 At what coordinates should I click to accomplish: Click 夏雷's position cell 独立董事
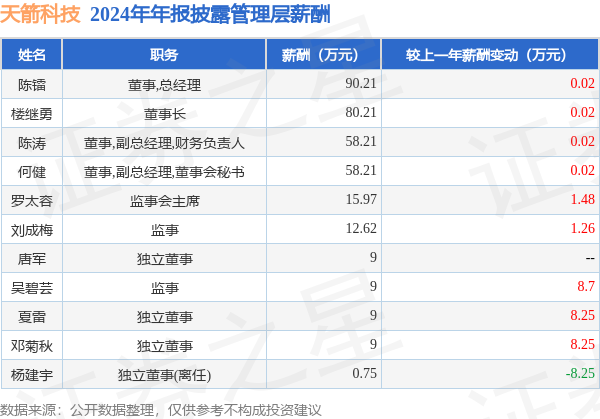tap(165, 317)
